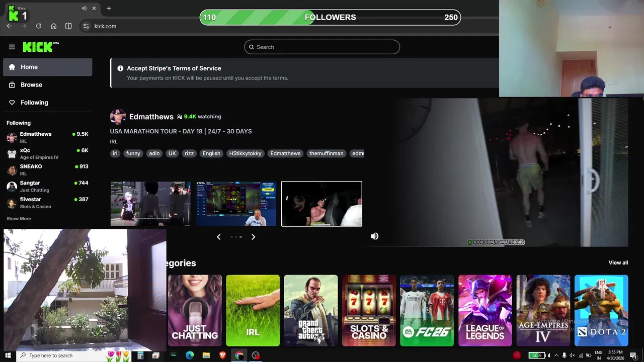The height and width of the screenshot is (362, 644).
Task: Open the slots game stream thumbnail
Action: [x=236, y=204]
